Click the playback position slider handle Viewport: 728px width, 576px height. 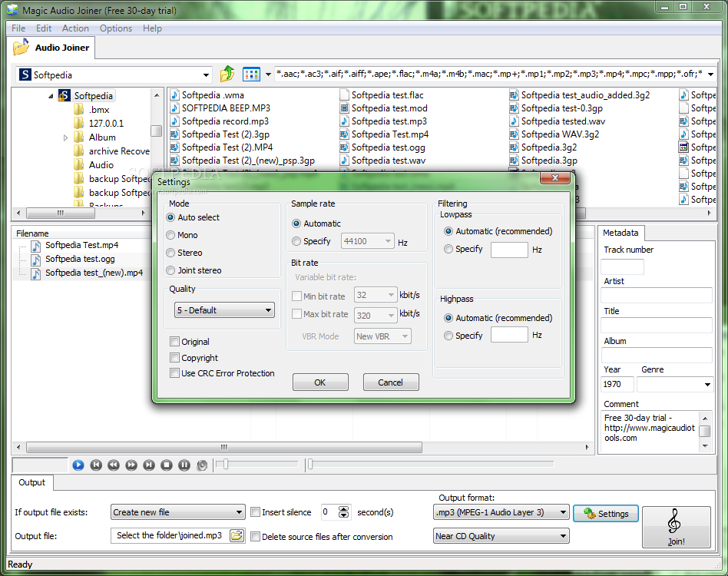pyautogui.click(x=310, y=464)
